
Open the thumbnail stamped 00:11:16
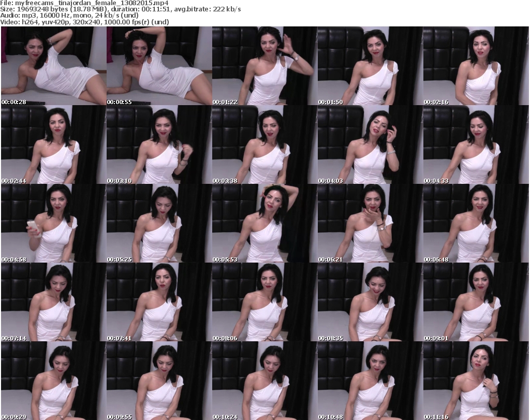(x=476, y=381)
